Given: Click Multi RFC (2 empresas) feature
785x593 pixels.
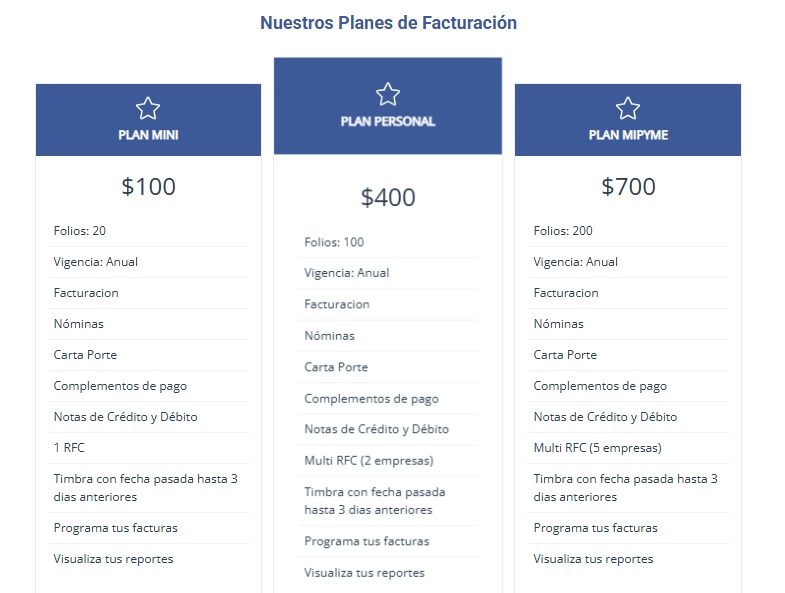Looking at the screenshot, I should point(368,460).
